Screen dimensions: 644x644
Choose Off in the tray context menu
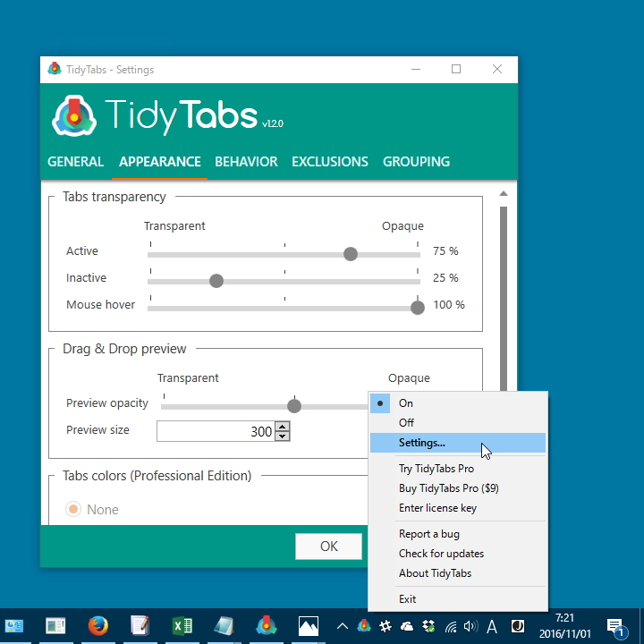point(458,422)
